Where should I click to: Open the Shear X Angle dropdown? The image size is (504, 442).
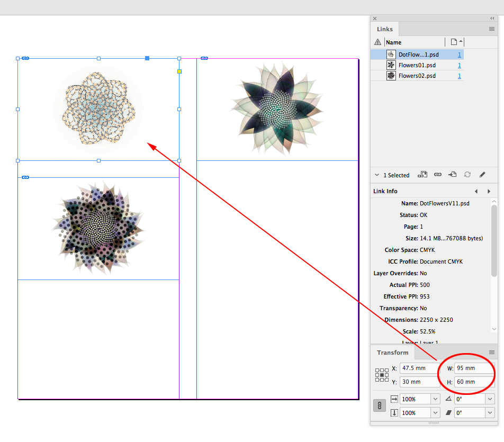pyautogui.click(x=490, y=413)
